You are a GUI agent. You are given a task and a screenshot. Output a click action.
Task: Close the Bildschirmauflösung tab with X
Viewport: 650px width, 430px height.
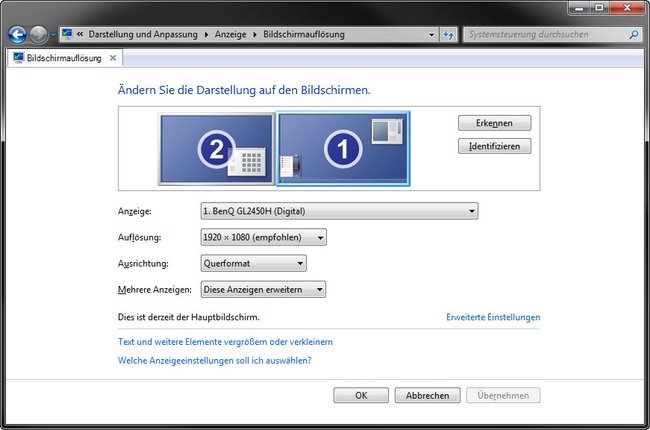[113, 58]
